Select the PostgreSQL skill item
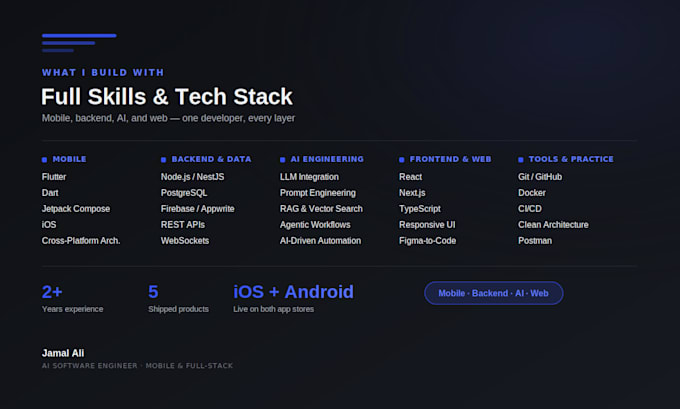This screenshot has height=409, width=680. coord(184,193)
